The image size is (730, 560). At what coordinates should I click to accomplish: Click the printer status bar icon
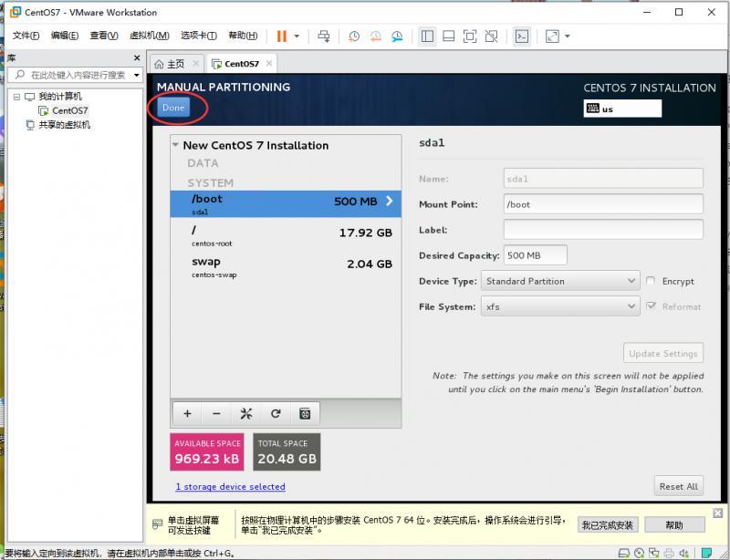[669, 553]
